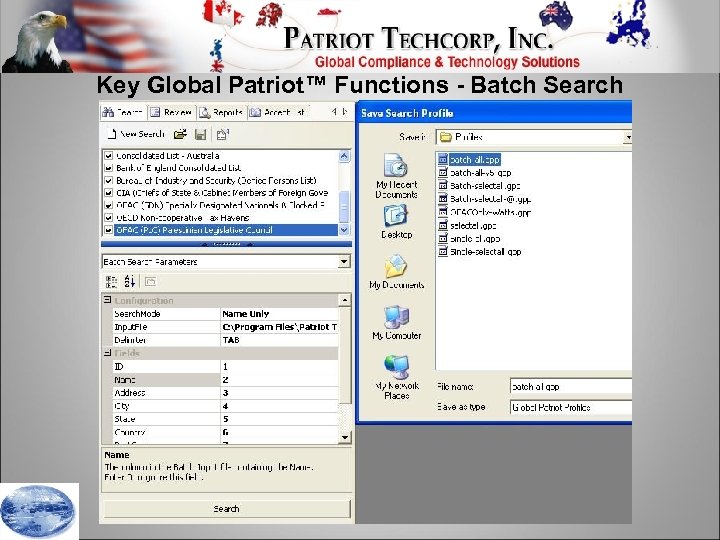Click the watch list splitter handle

coord(226,244)
